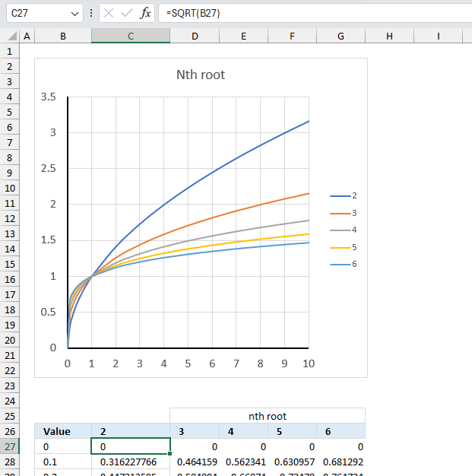Viewport: 472px width, 476px height.
Task: Click cell G27 showing 0
Action: pos(341,446)
